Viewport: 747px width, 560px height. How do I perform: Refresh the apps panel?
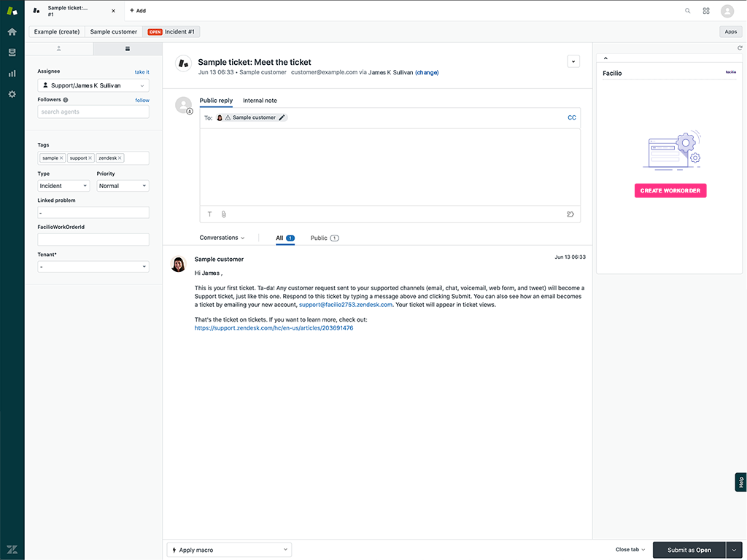[740, 48]
